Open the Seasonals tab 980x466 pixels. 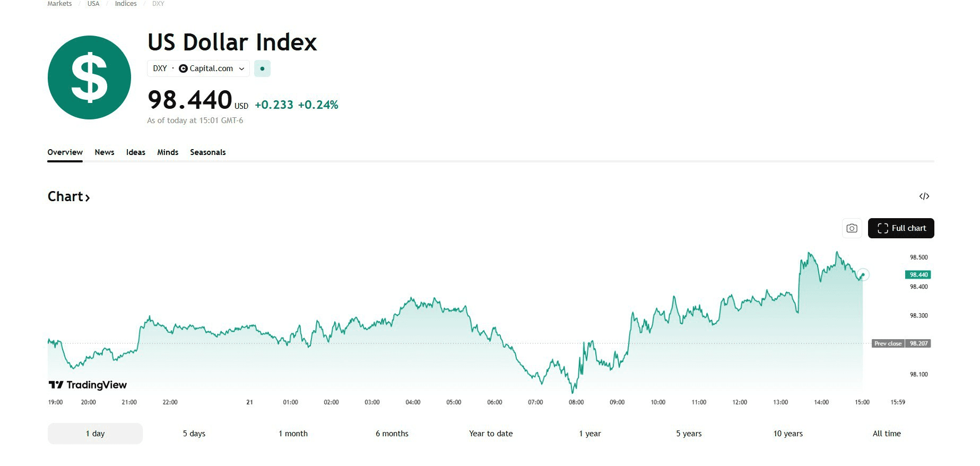207,152
